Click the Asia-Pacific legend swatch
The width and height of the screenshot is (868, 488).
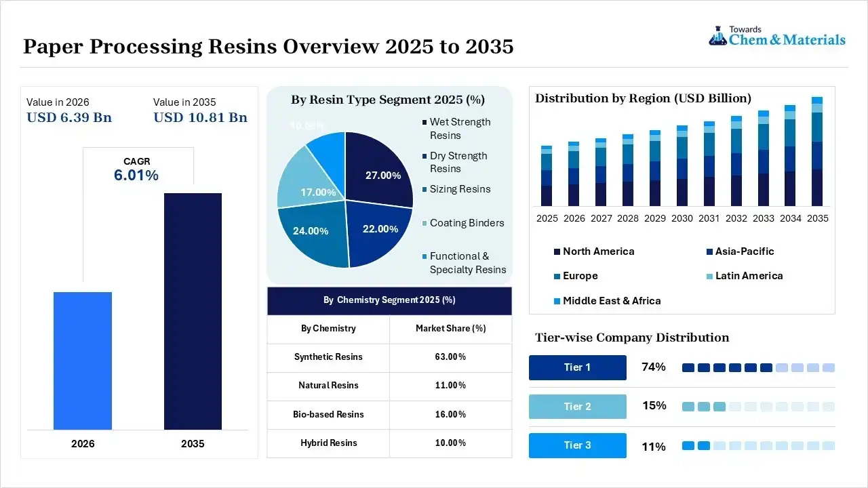pos(709,251)
